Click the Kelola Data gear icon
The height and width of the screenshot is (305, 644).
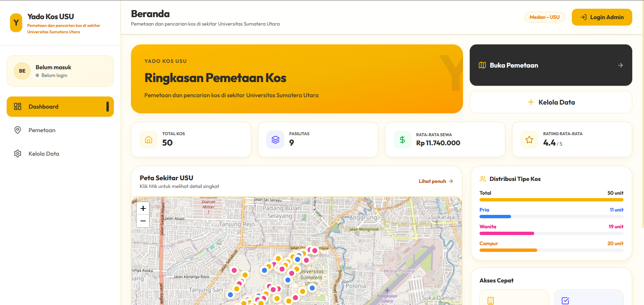[18, 154]
